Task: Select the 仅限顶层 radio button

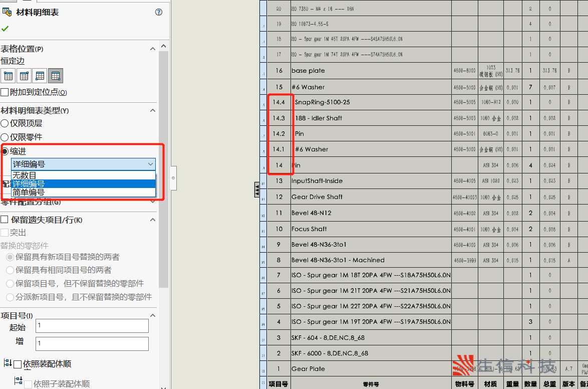Action: (x=5, y=123)
